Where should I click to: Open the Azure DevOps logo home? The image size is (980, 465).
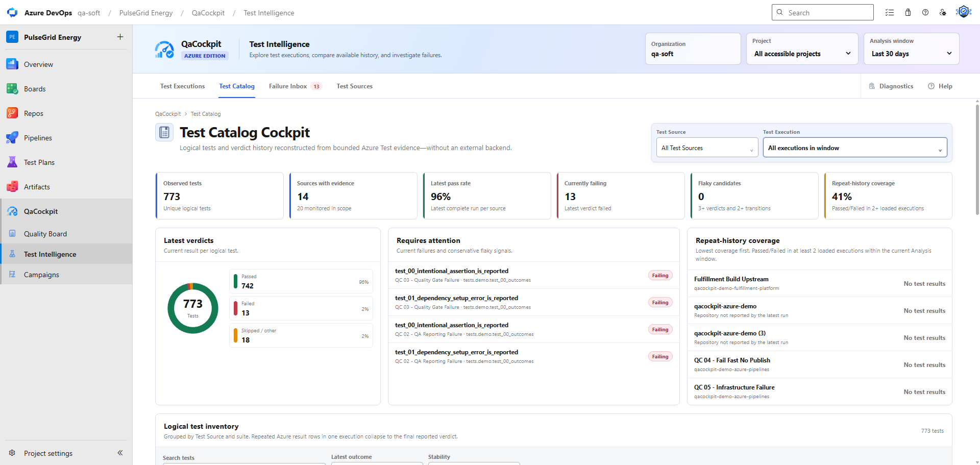point(12,13)
